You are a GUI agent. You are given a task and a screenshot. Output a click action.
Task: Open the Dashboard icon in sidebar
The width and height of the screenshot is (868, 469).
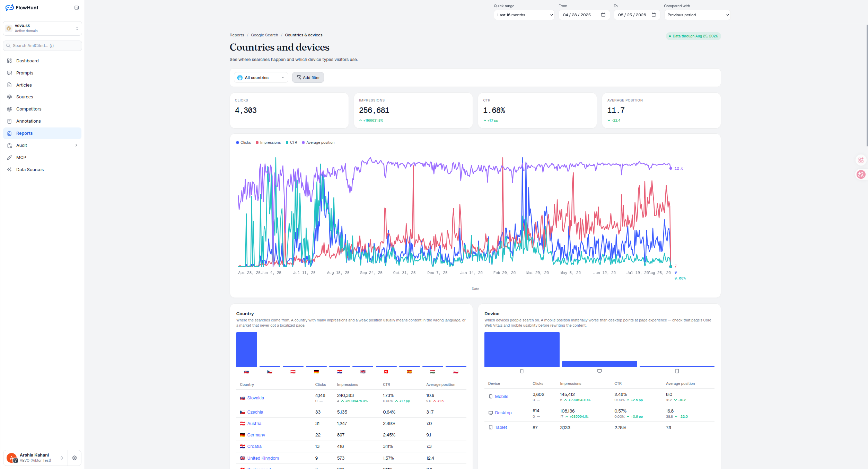9,61
